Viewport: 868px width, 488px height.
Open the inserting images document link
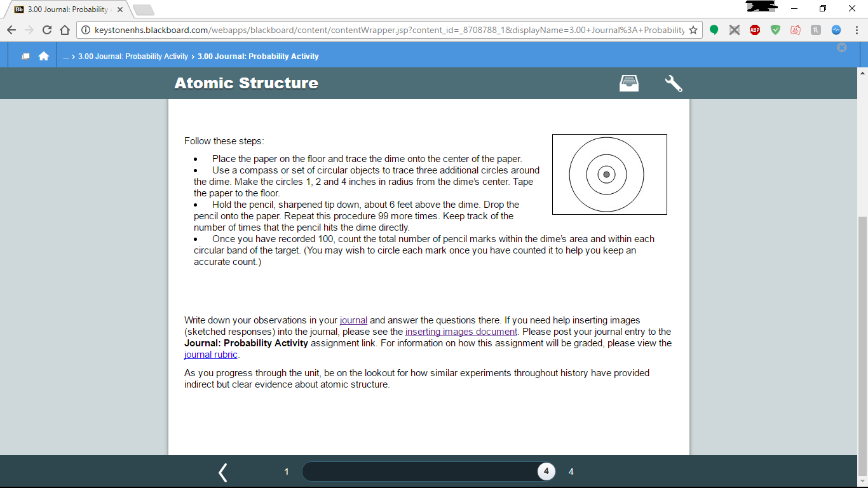coord(461,332)
